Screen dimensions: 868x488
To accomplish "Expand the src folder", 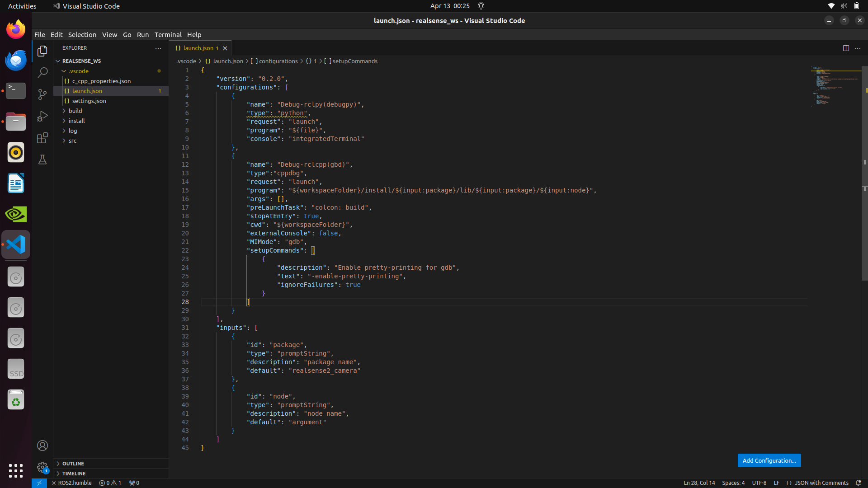I will (111, 141).
